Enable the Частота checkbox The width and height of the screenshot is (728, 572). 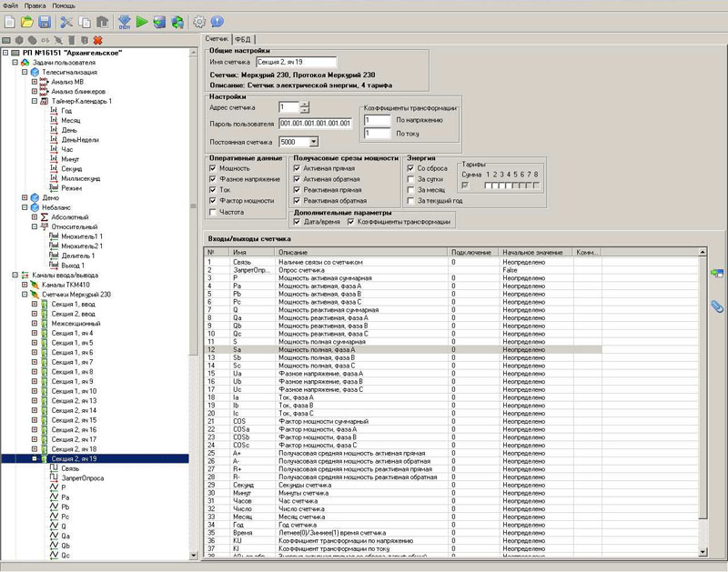212,212
